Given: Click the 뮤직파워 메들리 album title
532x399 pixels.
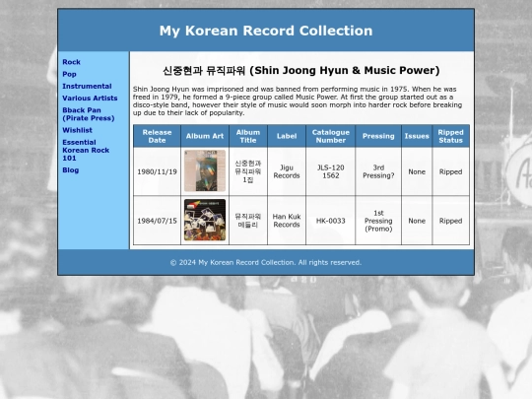Looking at the screenshot, I should pyautogui.click(x=248, y=221).
